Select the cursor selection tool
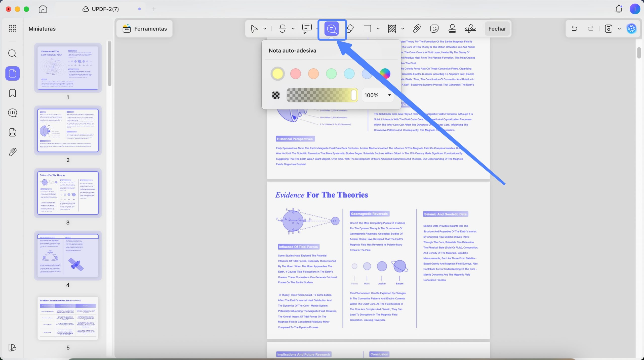The width and height of the screenshot is (644, 360). [x=254, y=29]
